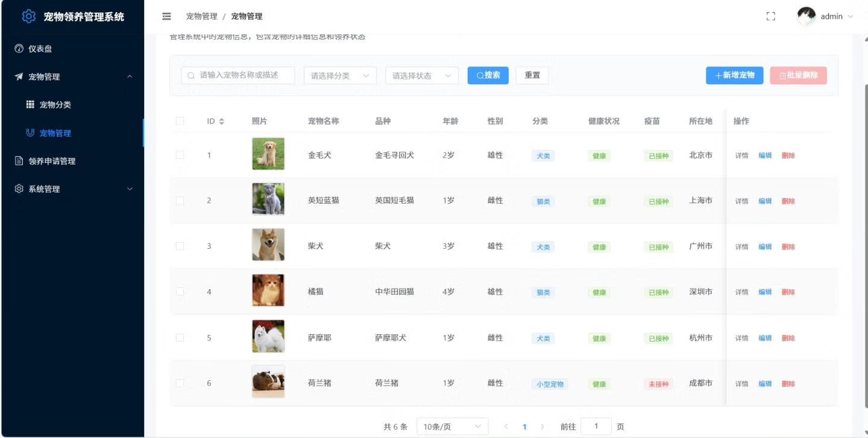Click the document icon for 领养申请管理
The width and height of the screenshot is (868, 438).
[x=19, y=161]
